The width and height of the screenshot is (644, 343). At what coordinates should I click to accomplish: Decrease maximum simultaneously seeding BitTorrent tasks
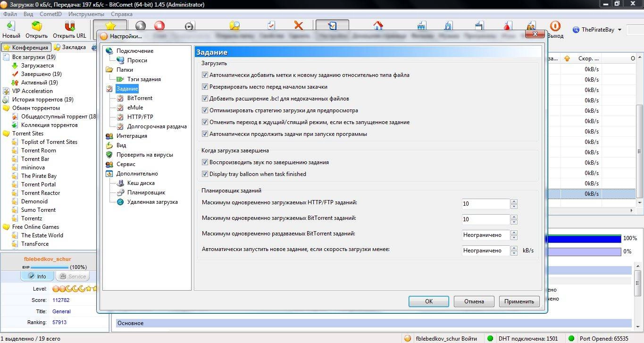click(x=514, y=238)
